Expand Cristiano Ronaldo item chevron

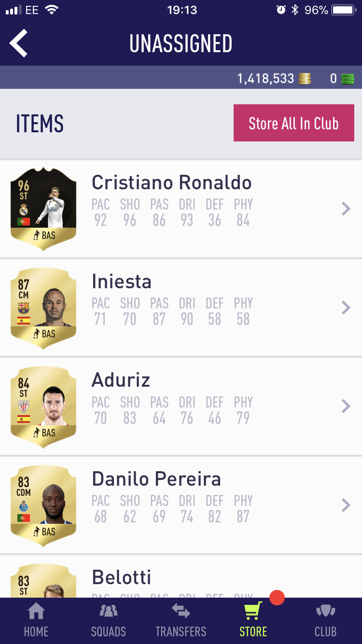(x=346, y=209)
